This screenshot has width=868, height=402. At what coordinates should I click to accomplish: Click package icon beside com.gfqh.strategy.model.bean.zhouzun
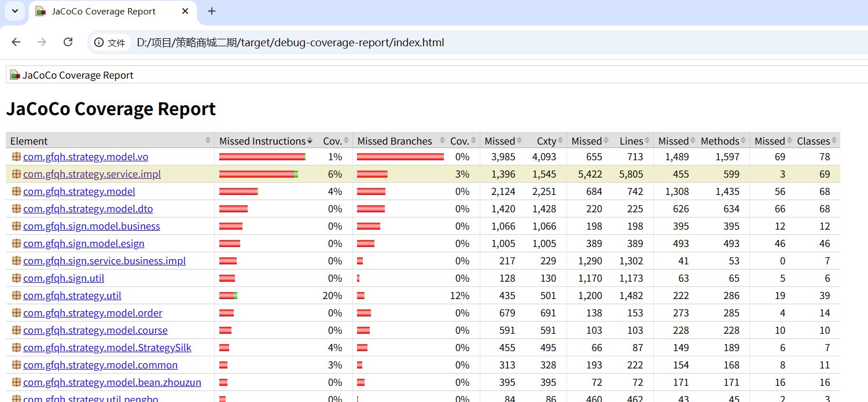click(x=16, y=382)
